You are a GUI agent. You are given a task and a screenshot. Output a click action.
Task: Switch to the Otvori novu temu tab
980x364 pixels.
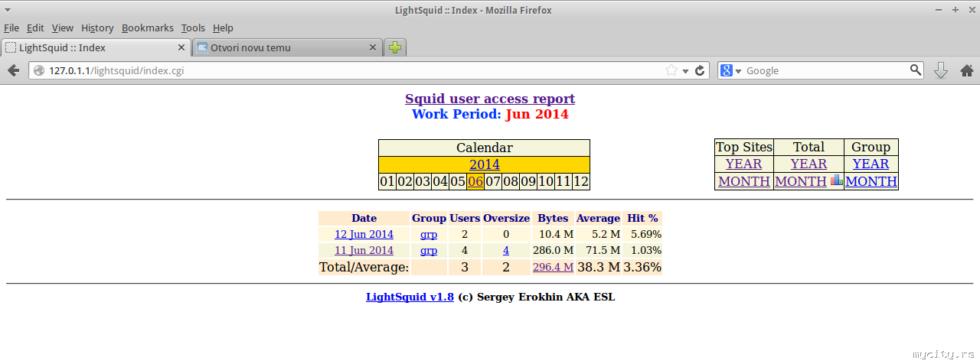pyautogui.click(x=287, y=47)
